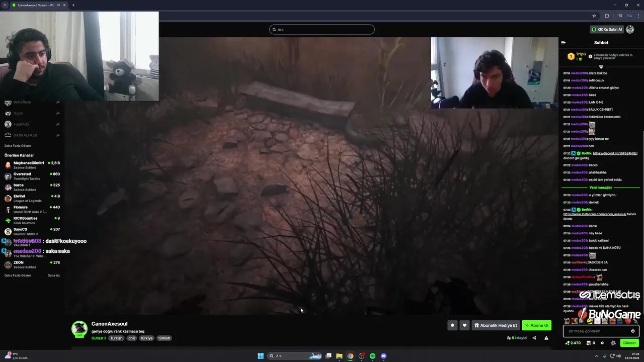Click the share icon below stream
This screenshot has height=362, width=644.
click(534, 338)
